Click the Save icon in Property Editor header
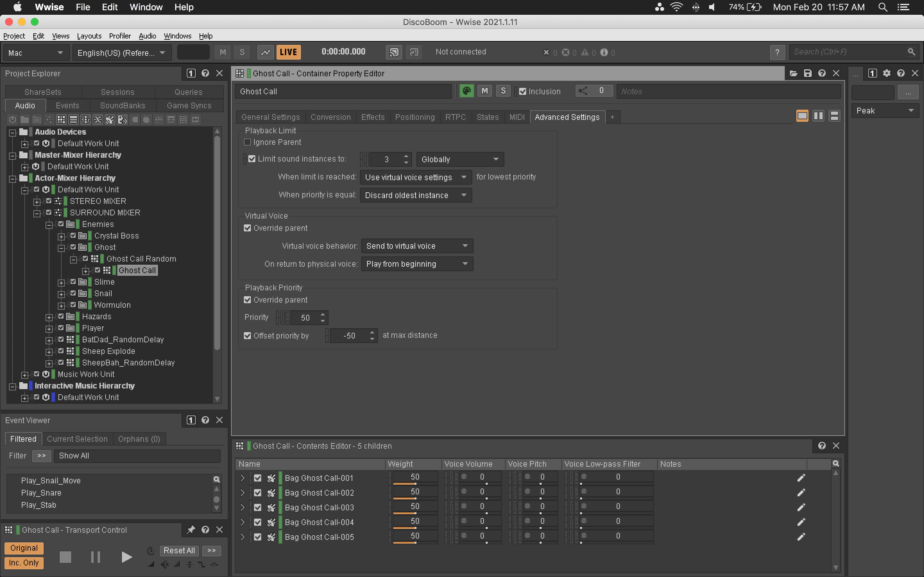 pyautogui.click(x=808, y=73)
